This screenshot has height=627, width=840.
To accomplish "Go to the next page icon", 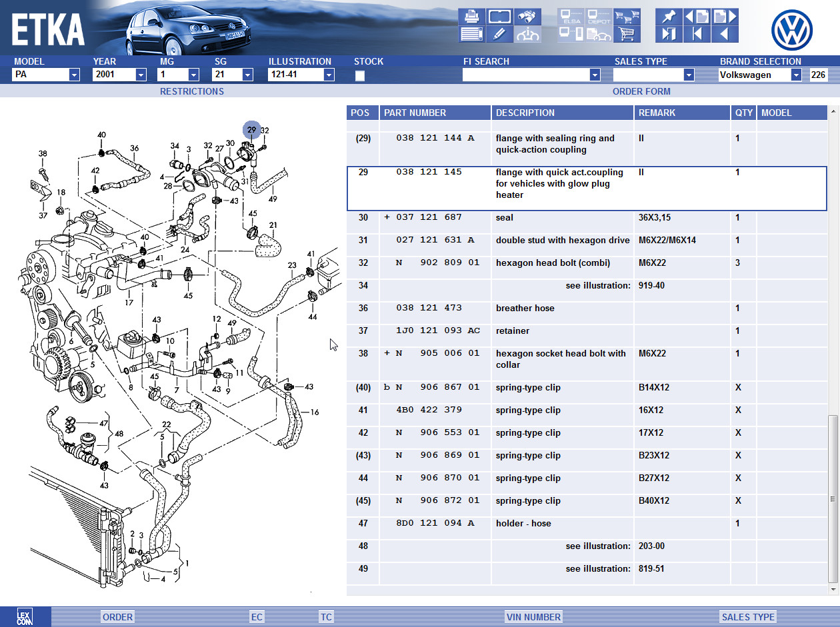I will (x=725, y=17).
